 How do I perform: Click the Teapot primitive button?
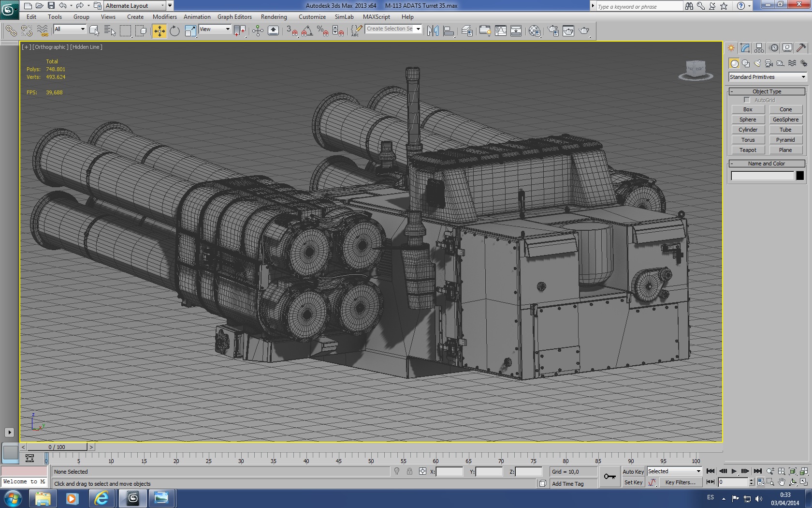748,150
